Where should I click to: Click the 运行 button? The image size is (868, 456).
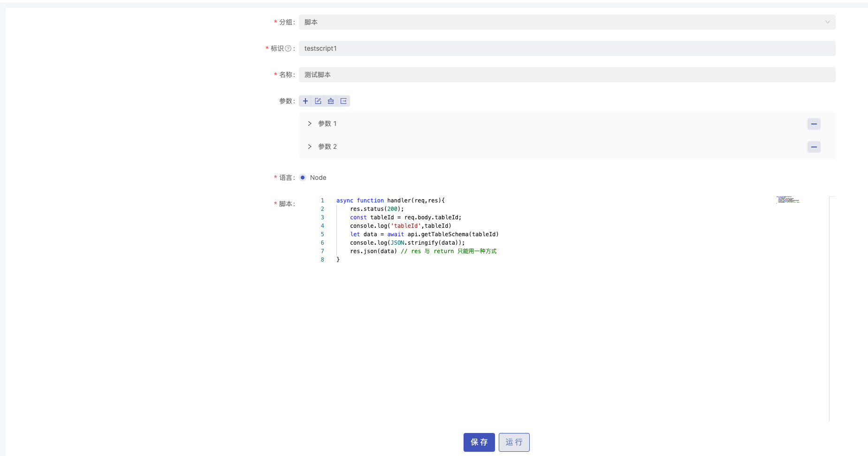pyautogui.click(x=514, y=442)
